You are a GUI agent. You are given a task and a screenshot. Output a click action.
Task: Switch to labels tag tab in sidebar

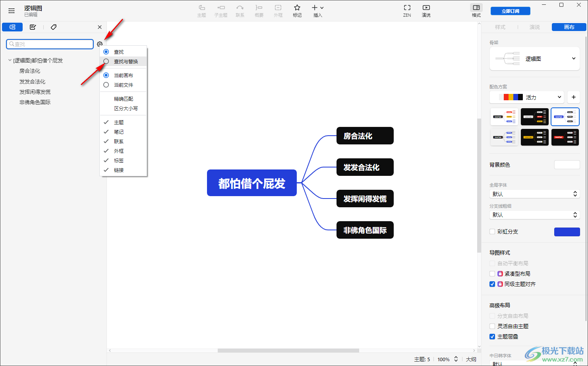click(54, 27)
